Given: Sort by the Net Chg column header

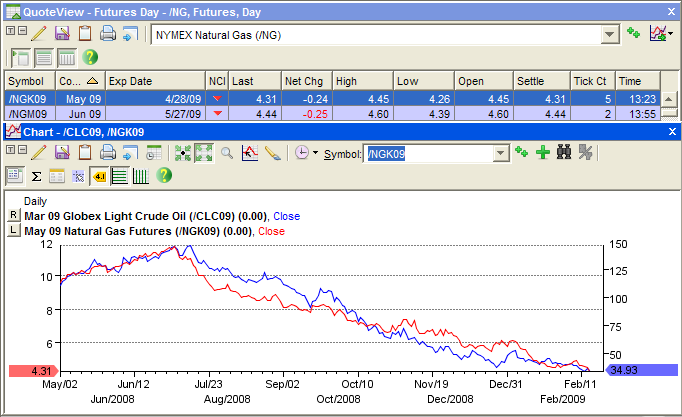Looking at the screenshot, I should click(x=307, y=81).
